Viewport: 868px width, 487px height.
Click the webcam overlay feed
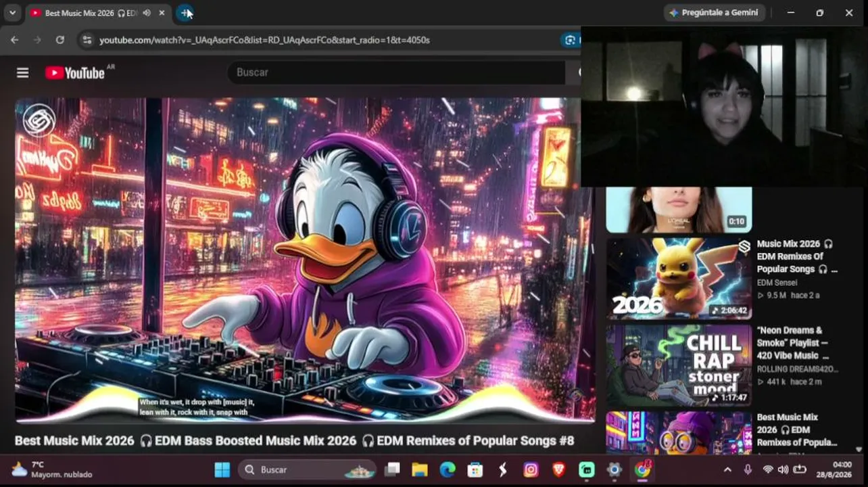point(724,106)
